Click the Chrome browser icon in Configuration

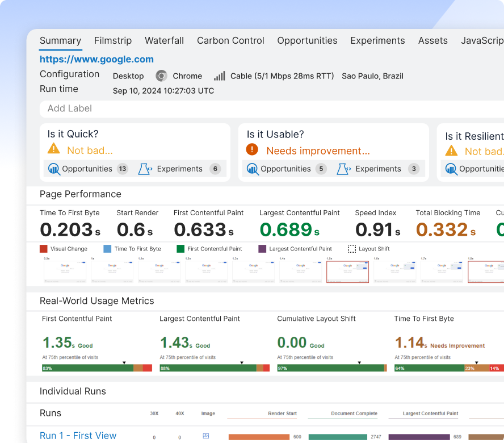161,76
